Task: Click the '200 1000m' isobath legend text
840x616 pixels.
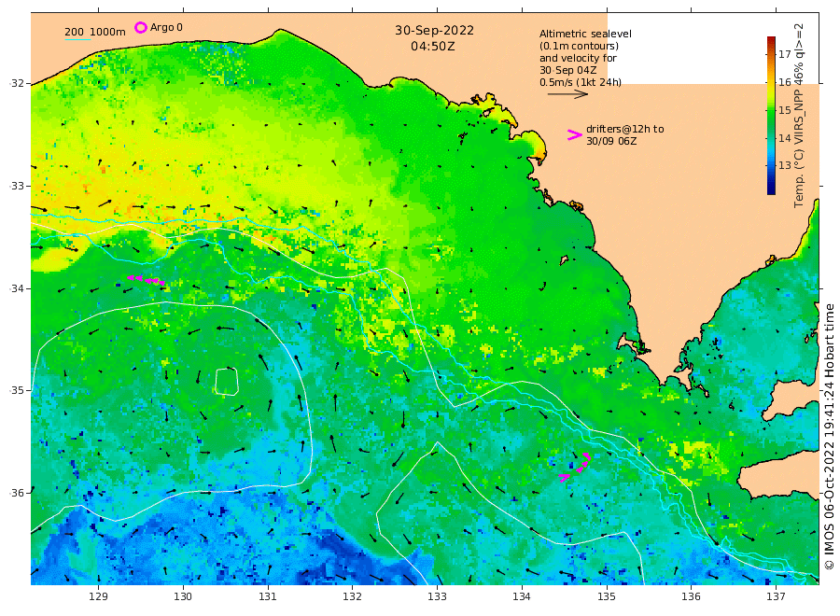Action: [95, 32]
